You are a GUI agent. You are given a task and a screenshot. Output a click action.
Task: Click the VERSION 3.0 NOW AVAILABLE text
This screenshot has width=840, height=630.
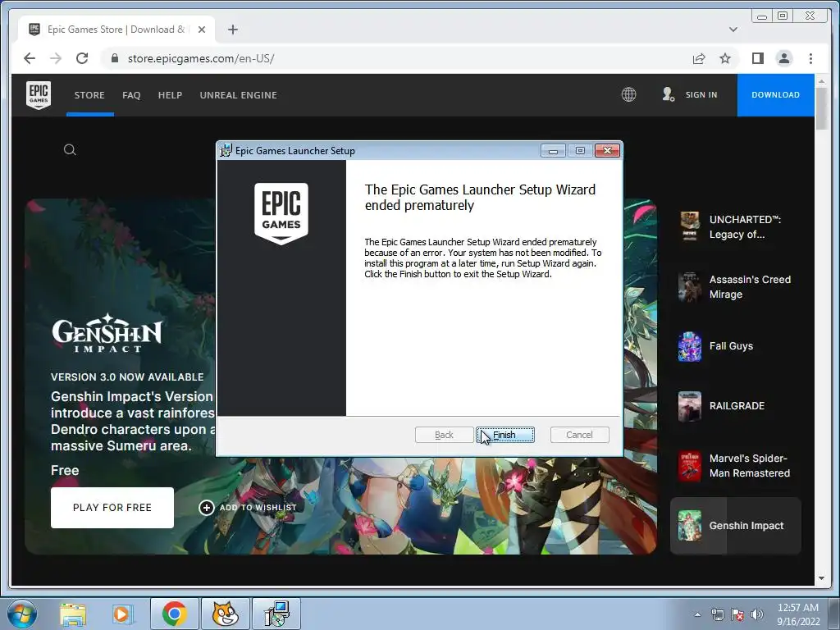[x=127, y=377]
